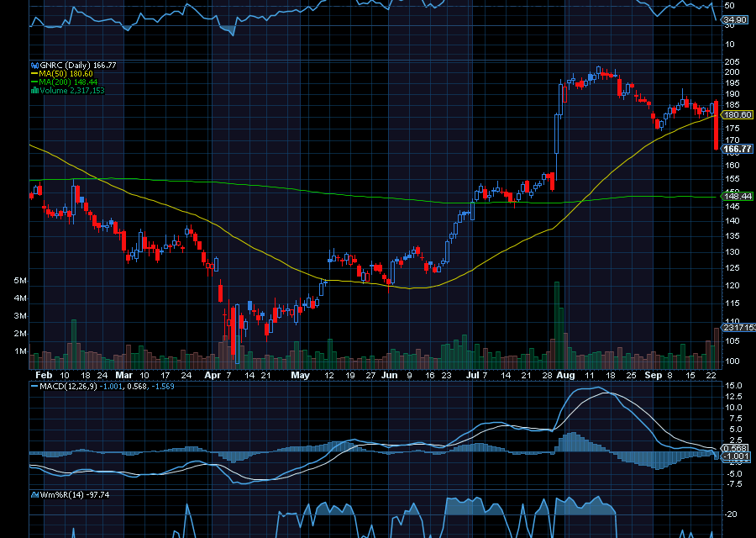Click the 12.5 MACD axis label
Screen dimensions: 756x538
tap(733, 397)
